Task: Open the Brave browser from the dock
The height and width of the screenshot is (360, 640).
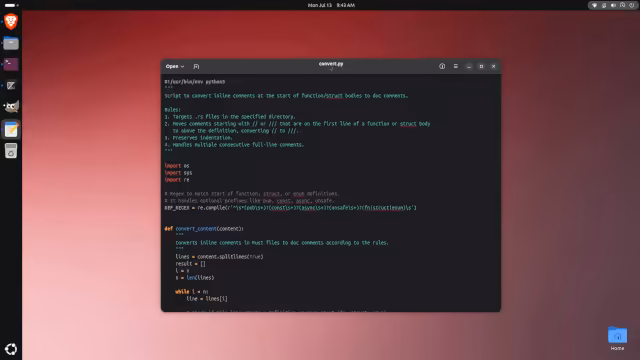Action: point(11,21)
